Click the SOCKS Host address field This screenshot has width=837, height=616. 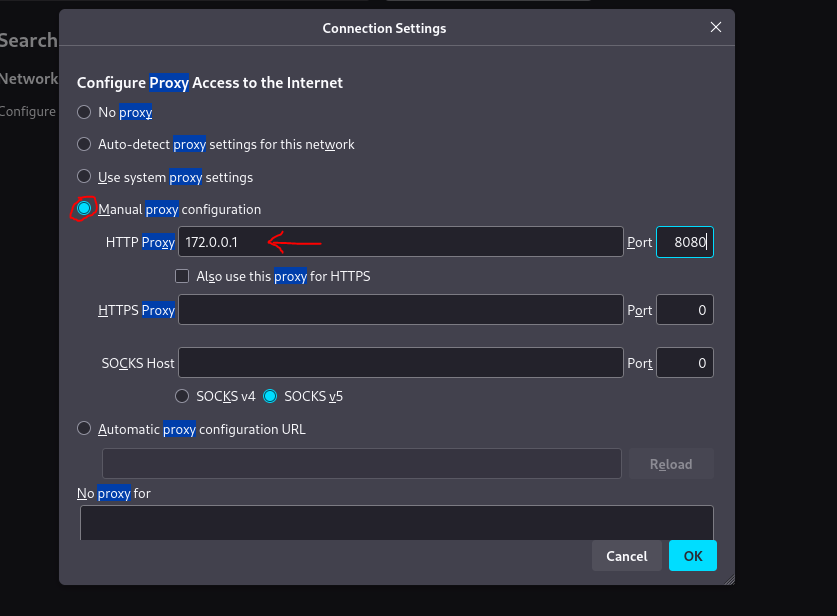click(x=400, y=363)
